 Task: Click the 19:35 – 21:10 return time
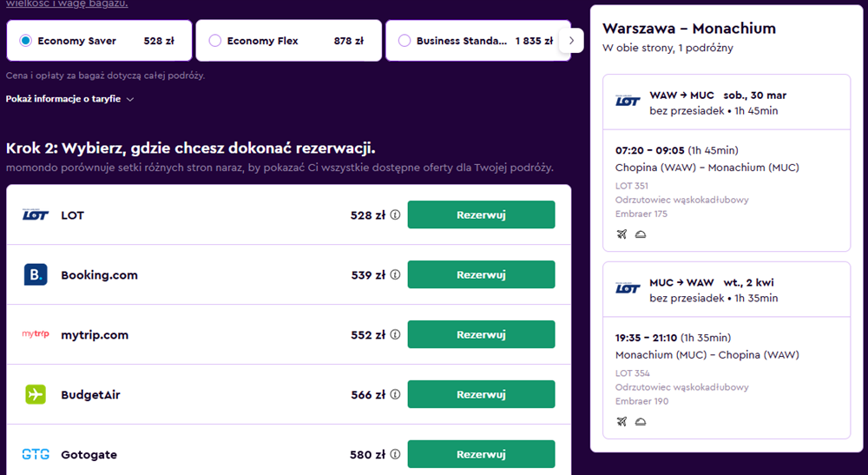646,338
